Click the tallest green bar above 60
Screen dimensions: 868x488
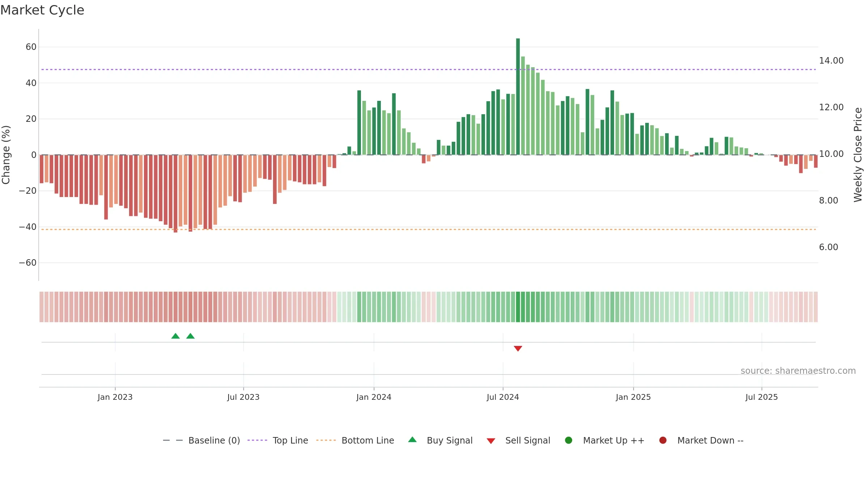[x=518, y=97]
